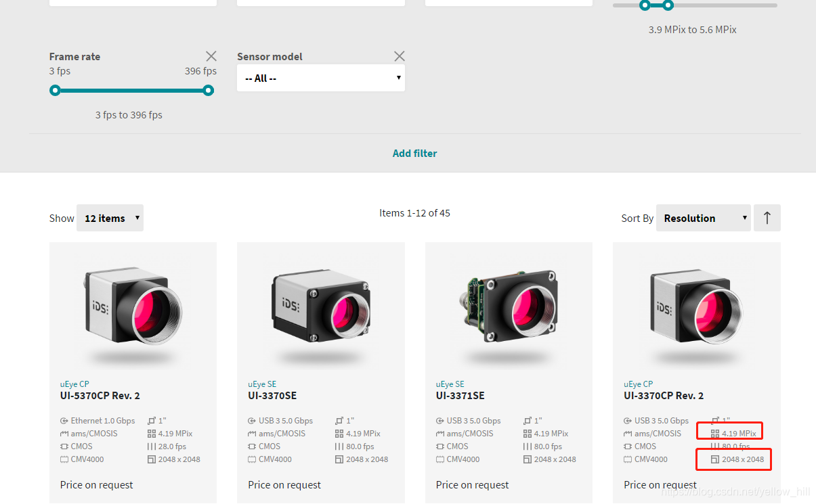Click 'ams/CMOSIS' on UI-3371SE card
This screenshot has width=816, height=504.
point(470,434)
